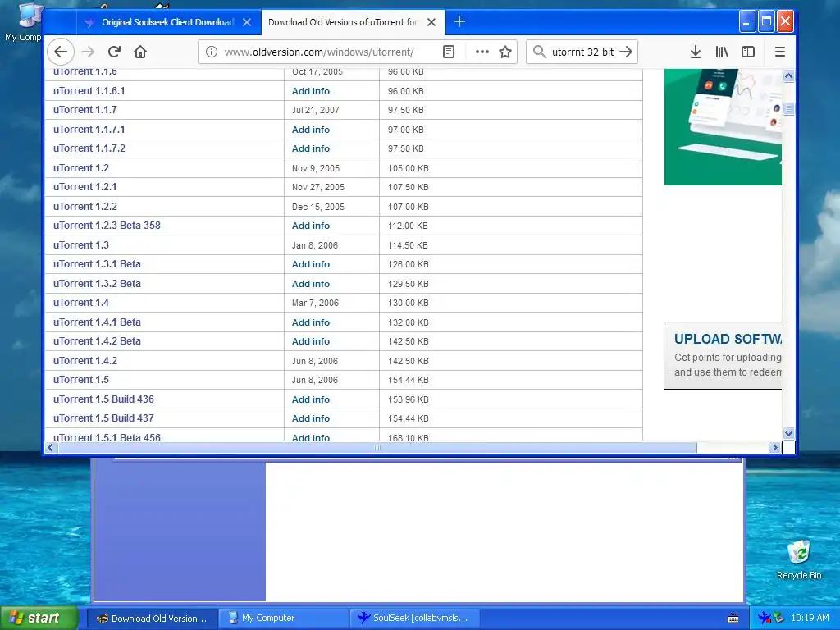The width and height of the screenshot is (840, 630).
Task: Open uTorrent 1.4.2 Beta link
Action: [97, 341]
